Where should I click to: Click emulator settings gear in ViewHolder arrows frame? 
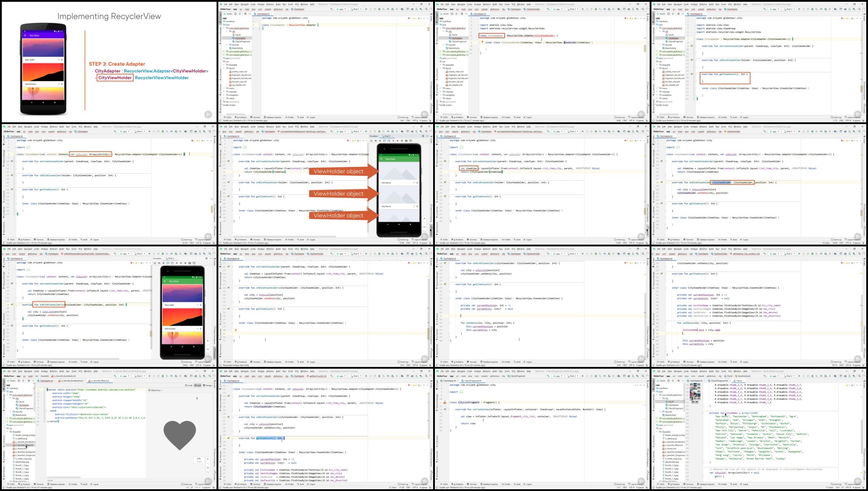tap(423, 136)
